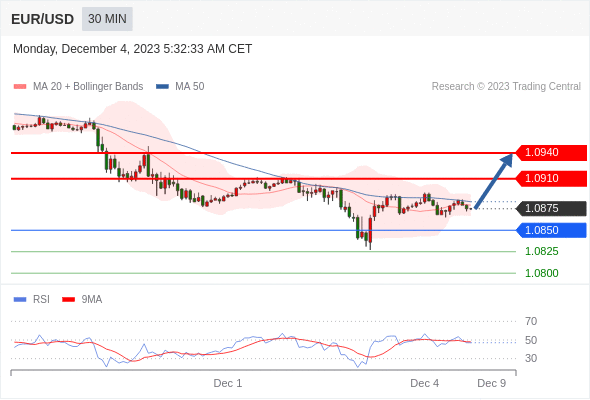This screenshot has width=590, height=400.
Task: Click the MA 20 + Bollinger Bands legend swatch
Action: (20, 87)
